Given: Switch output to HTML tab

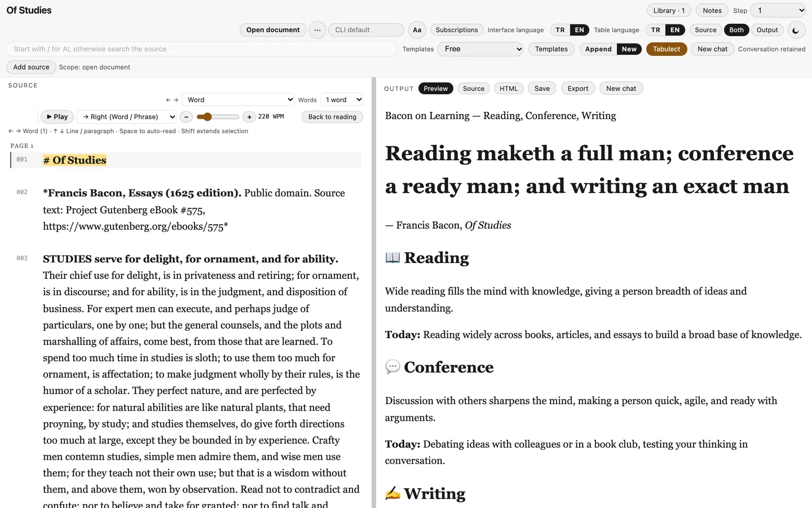Looking at the screenshot, I should click(x=509, y=89).
